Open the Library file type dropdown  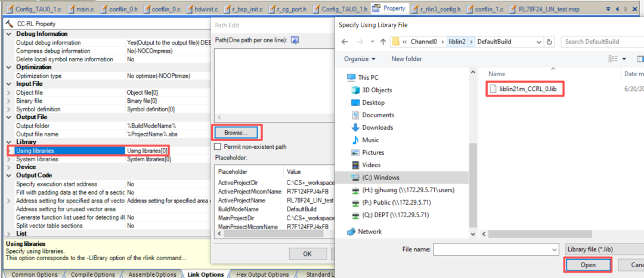pyautogui.click(x=603, y=248)
